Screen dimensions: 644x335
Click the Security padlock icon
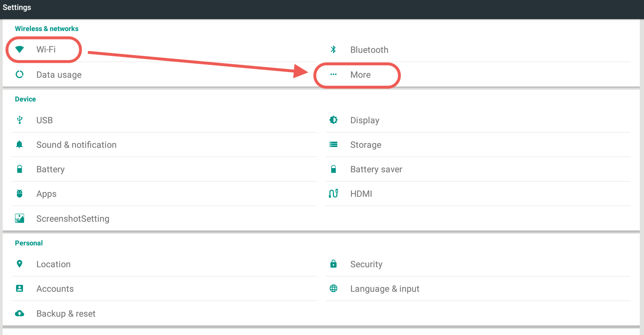point(333,264)
